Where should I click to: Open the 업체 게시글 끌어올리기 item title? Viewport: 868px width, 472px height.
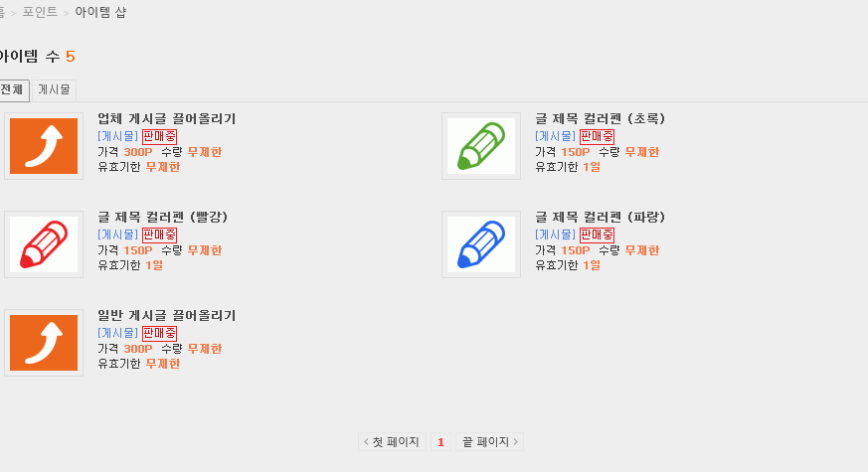[167, 119]
